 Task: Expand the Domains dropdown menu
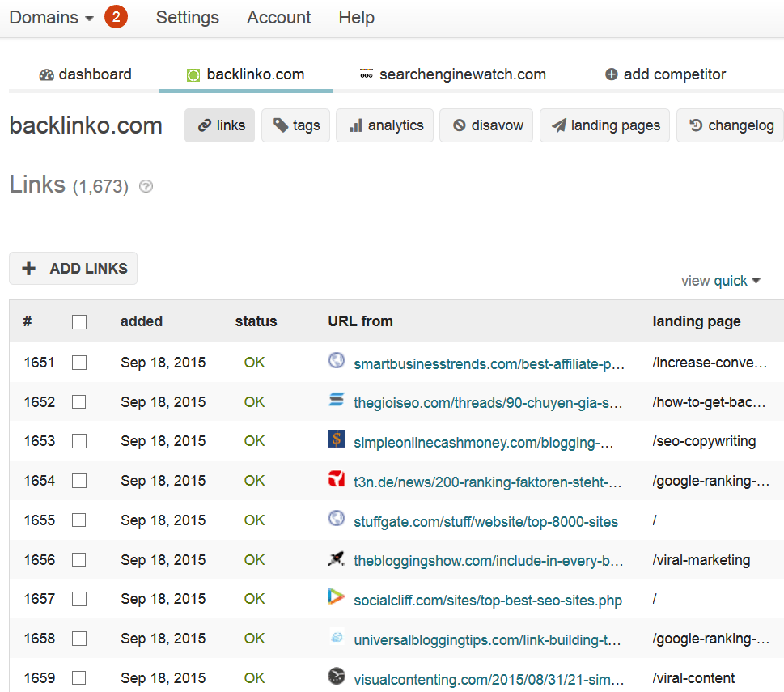coord(52,18)
